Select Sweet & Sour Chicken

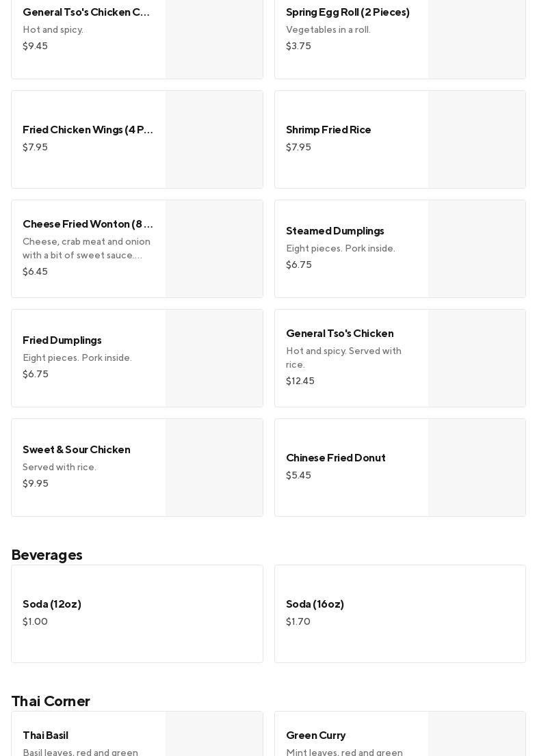(x=76, y=450)
